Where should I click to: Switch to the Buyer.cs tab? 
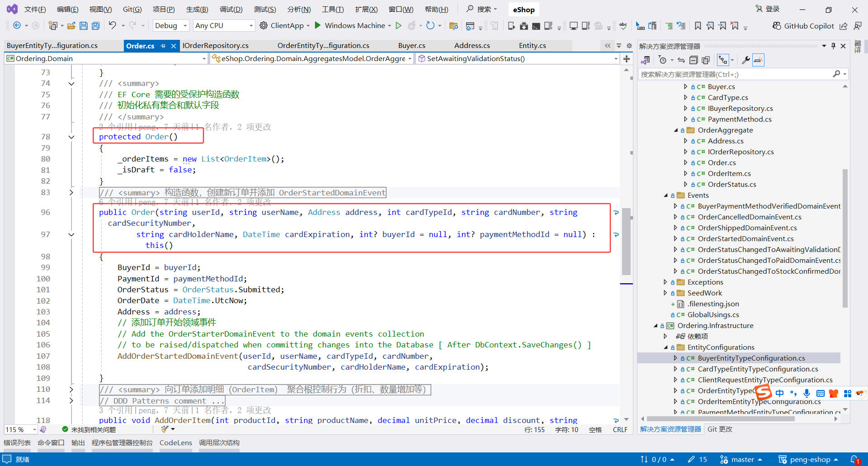411,46
